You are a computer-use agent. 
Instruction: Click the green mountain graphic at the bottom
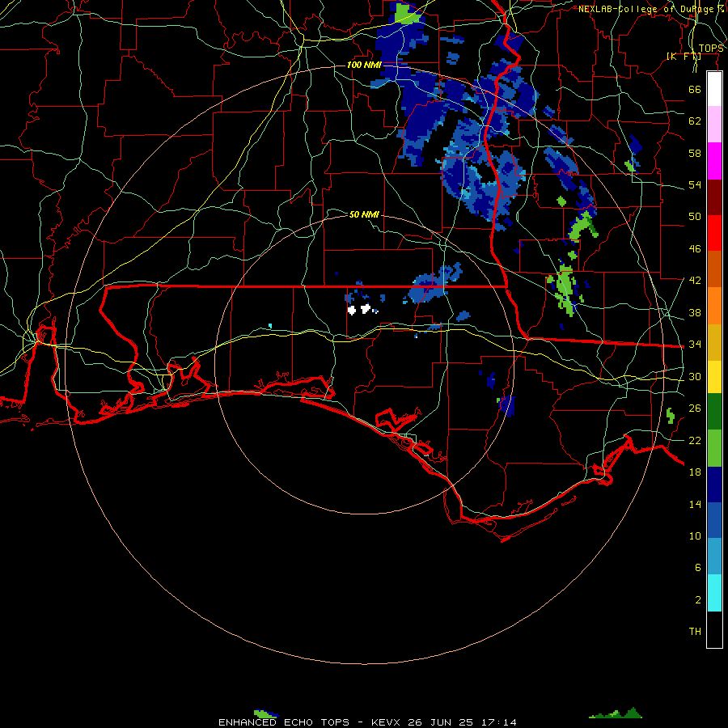pos(616,713)
